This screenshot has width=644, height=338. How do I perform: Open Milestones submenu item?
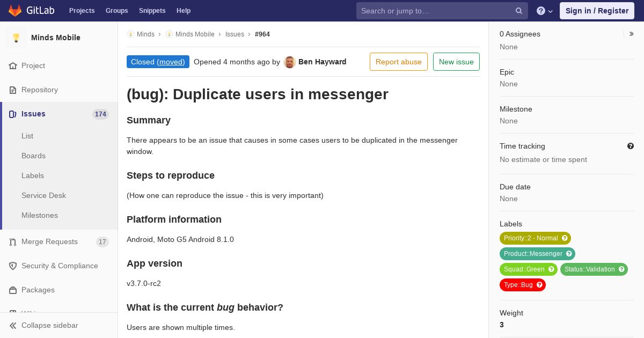tap(40, 215)
